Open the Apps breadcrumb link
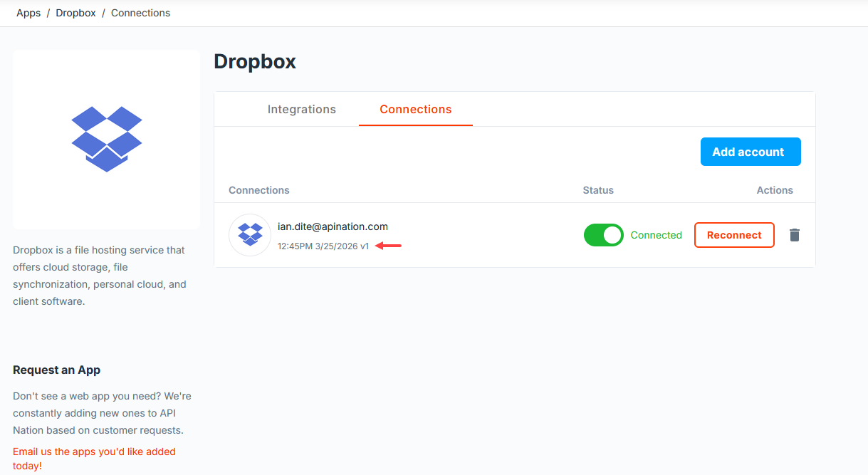 click(28, 13)
